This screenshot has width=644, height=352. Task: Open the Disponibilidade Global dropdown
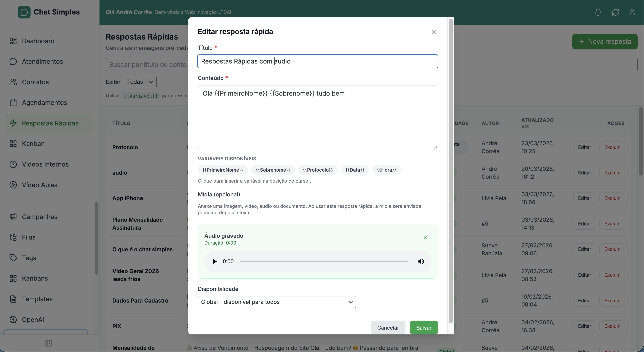(x=277, y=302)
